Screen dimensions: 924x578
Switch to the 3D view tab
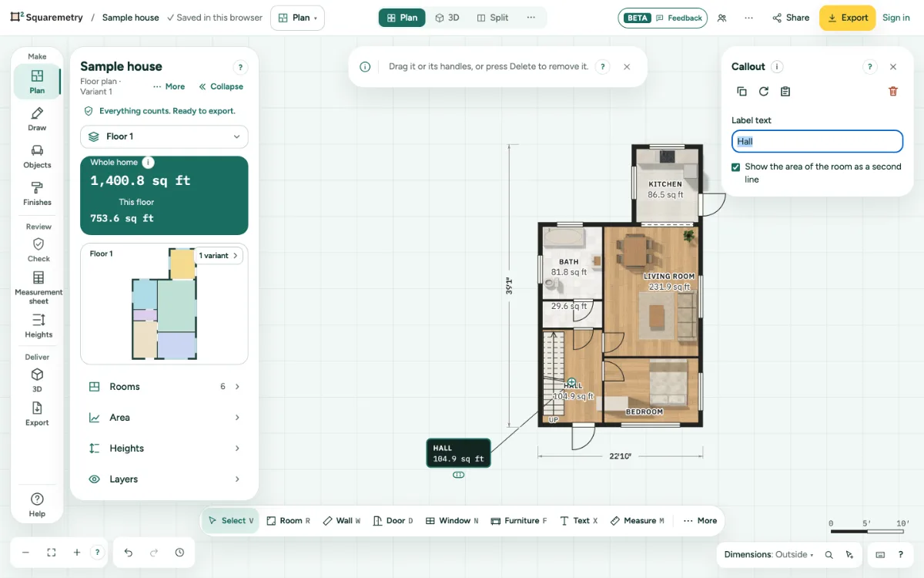point(447,18)
